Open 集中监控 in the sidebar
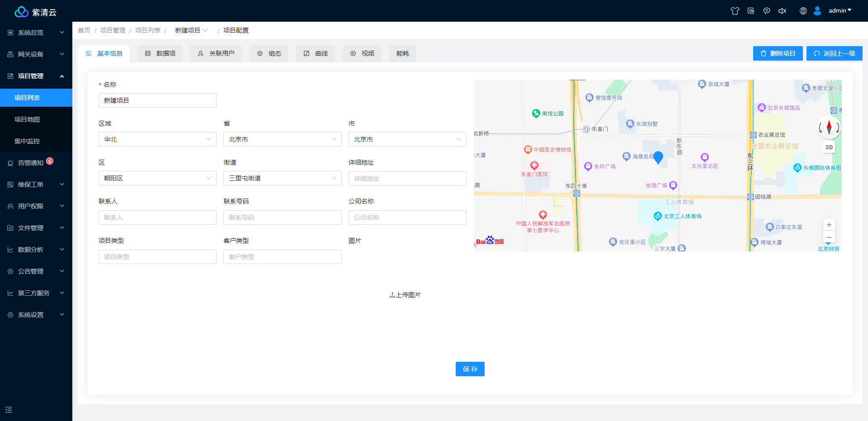This screenshot has height=421, width=868. 36,141
